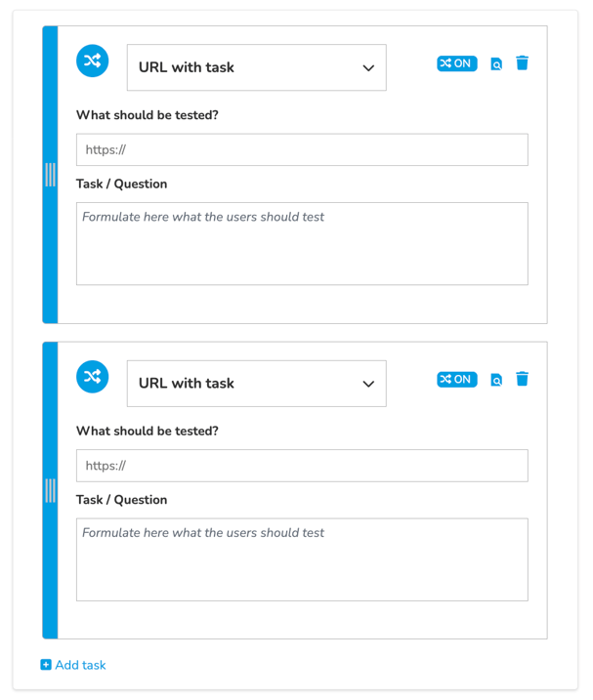The image size is (593, 700).
Task: Preview the second task with magnifier icon
Action: tap(496, 380)
